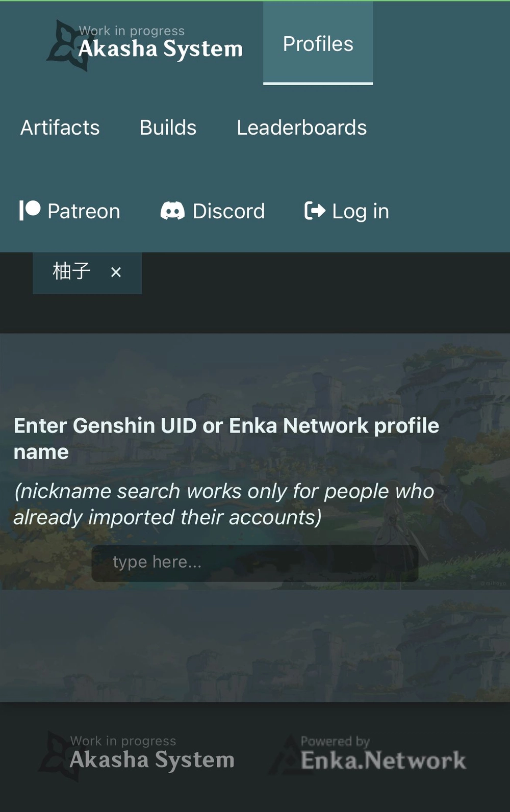
Task: Open the Leaderboards page
Action: tap(301, 128)
